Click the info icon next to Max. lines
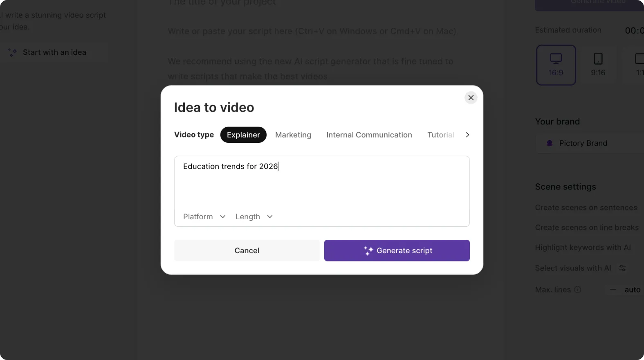 pos(578,290)
